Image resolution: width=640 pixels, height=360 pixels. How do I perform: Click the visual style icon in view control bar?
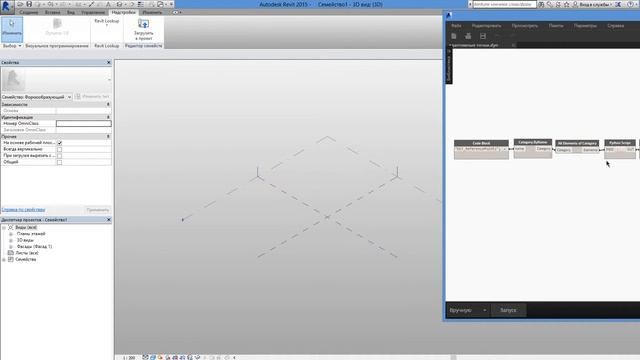(153, 357)
